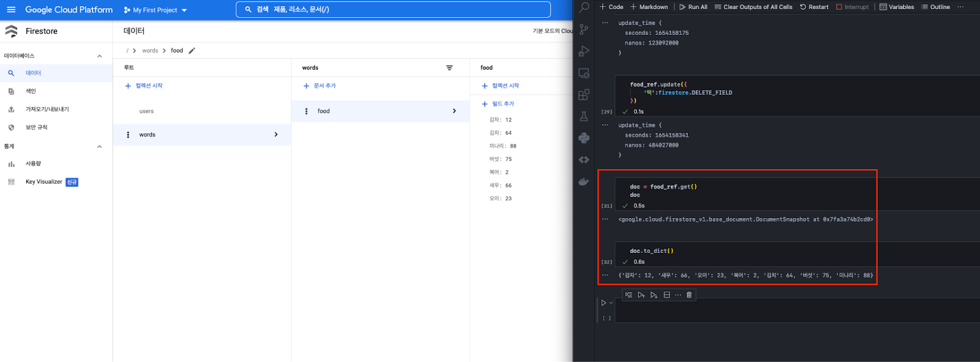Click Run All in notebook toolbar

pos(693,7)
